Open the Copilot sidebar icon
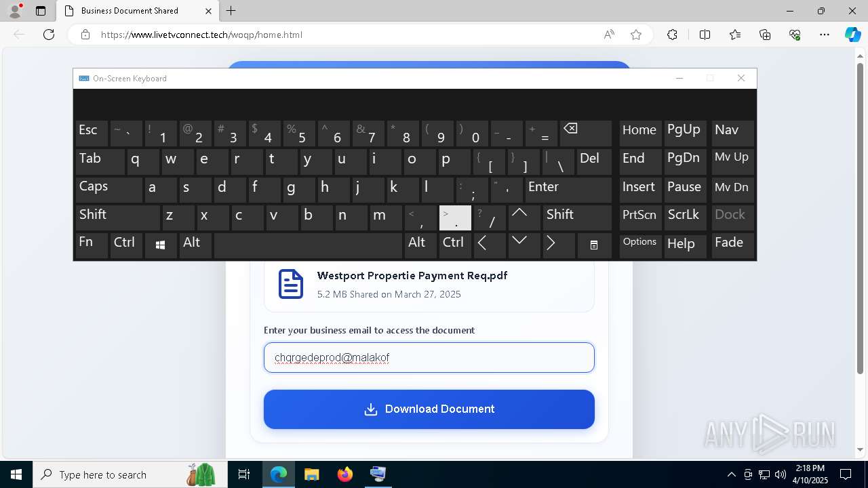 point(852,35)
